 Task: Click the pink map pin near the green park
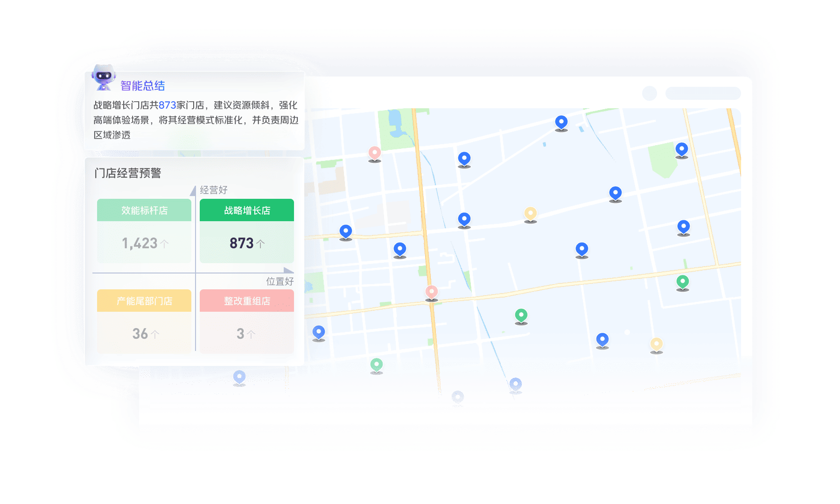pyautogui.click(x=375, y=154)
